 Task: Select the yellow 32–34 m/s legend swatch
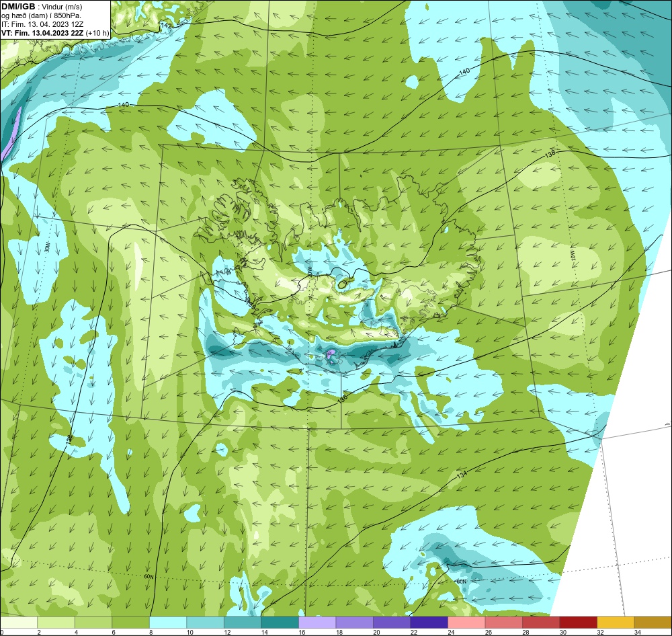point(616,622)
